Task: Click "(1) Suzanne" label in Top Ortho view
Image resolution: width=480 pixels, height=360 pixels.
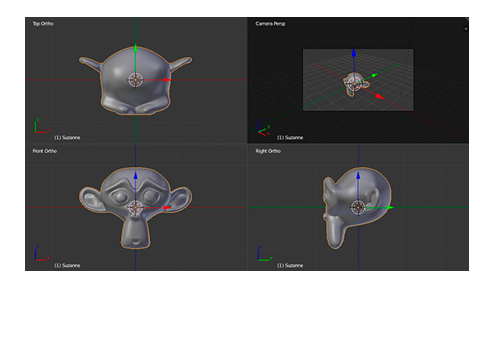Action: pyautogui.click(x=67, y=138)
